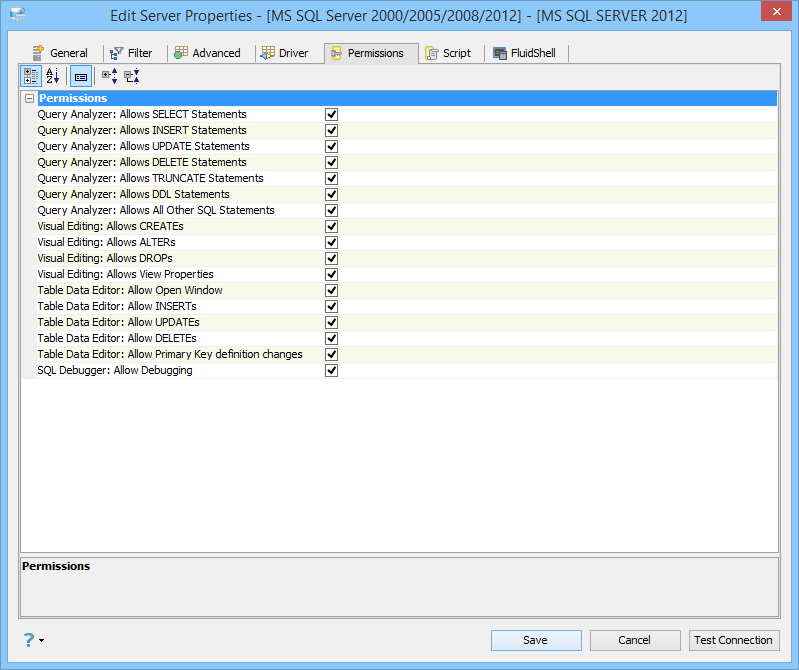The height and width of the screenshot is (670, 799).
Task: Switch to the Filter tab
Action: point(131,53)
